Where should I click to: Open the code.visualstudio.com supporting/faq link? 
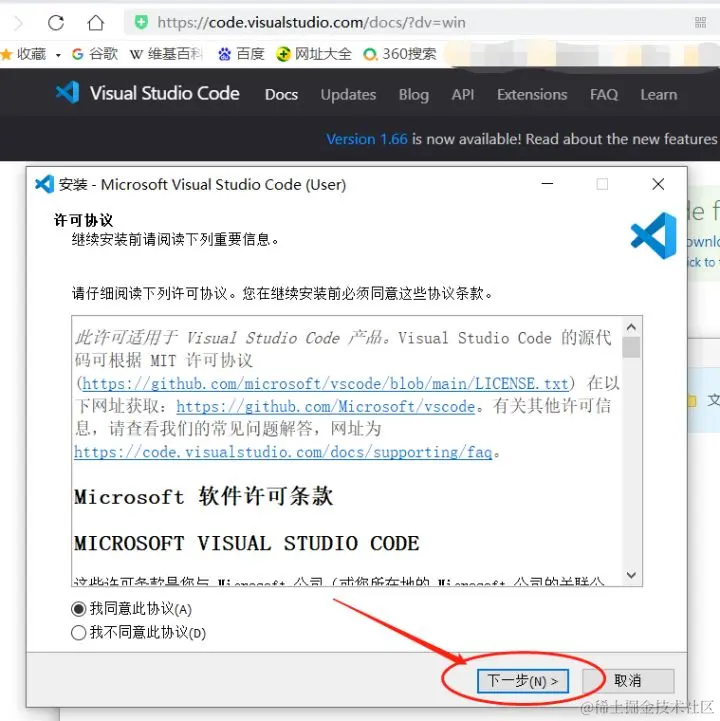(x=283, y=452)
